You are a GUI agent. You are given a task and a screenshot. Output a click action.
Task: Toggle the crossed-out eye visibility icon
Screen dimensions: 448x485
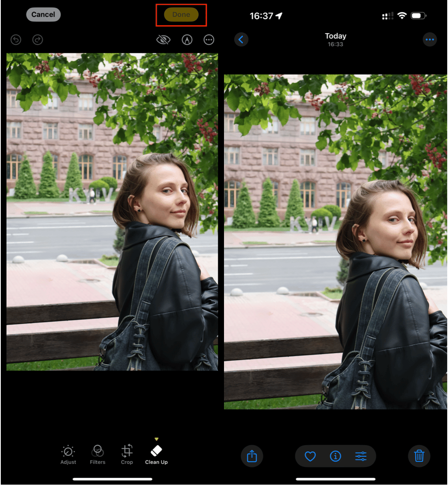coord(163,40)
